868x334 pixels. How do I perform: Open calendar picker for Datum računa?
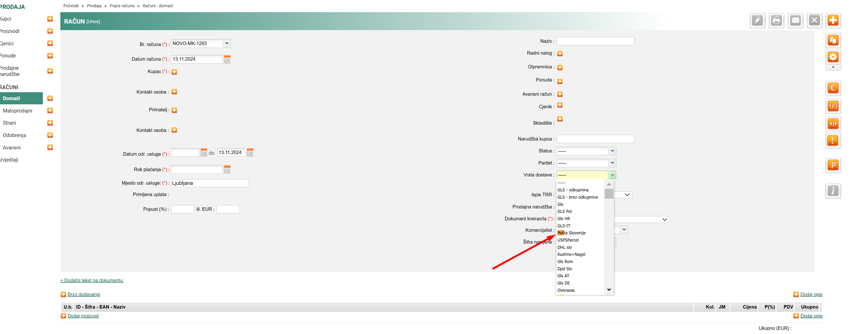[x=227, y=59]
